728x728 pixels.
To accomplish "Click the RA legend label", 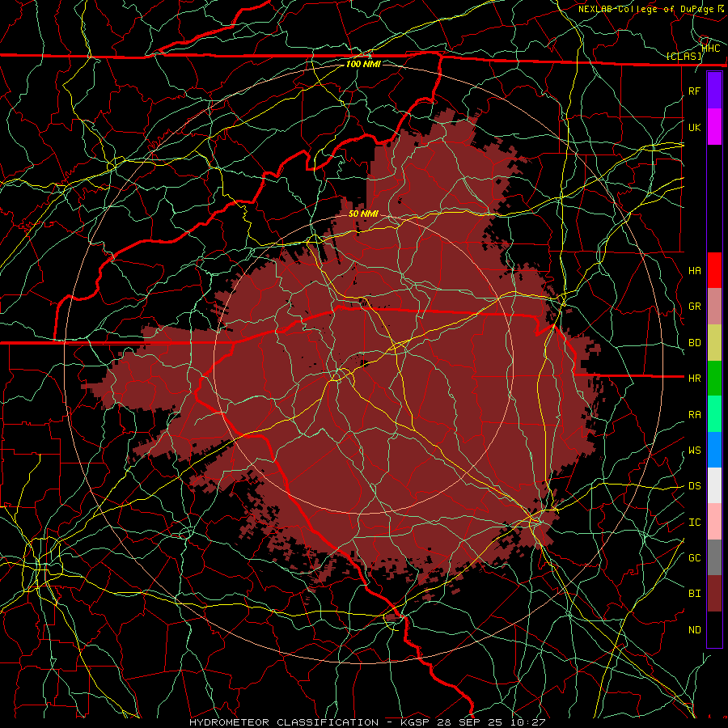I will [x=695, y=415].
